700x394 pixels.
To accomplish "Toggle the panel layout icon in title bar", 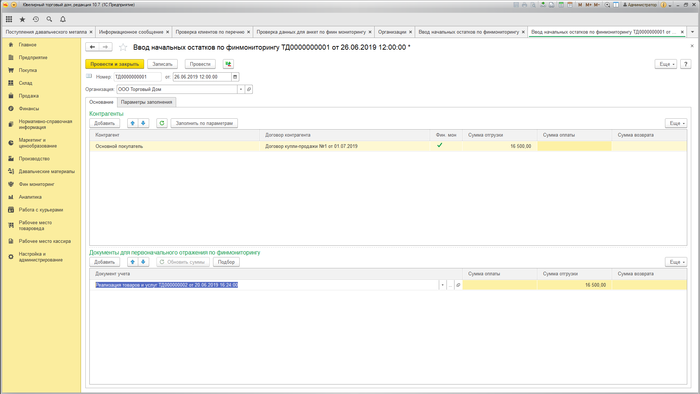I will click(616, 5).
